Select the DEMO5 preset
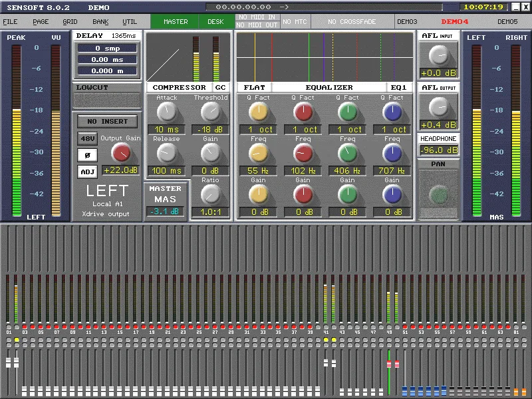532x399 pixels. click(x=507, y=22)
